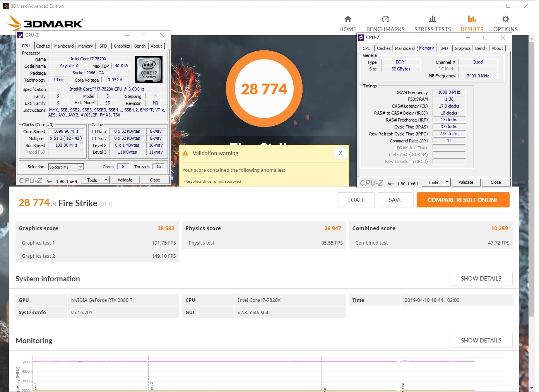The width and height of the screenshot is (539, 392).
Task: Switch to SPD tab in left CPU-Z
Action: pos(103,46)
